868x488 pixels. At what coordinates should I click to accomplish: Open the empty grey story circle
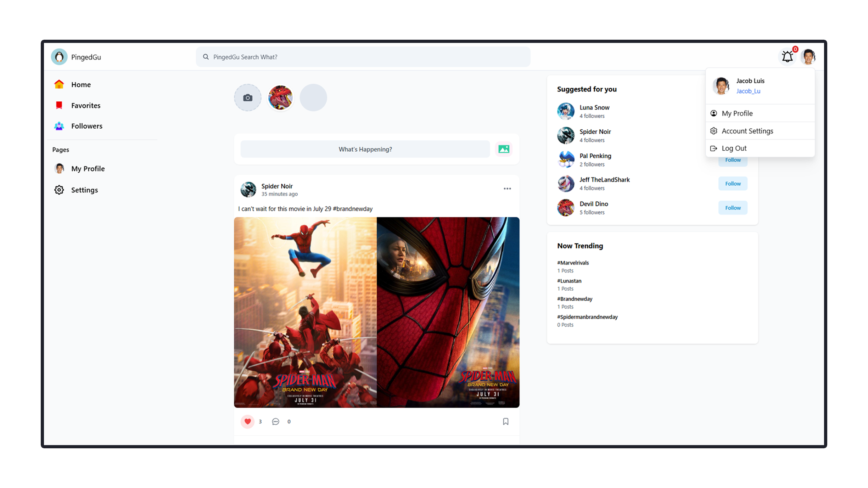pyautogui.click(x=313, y=97)
